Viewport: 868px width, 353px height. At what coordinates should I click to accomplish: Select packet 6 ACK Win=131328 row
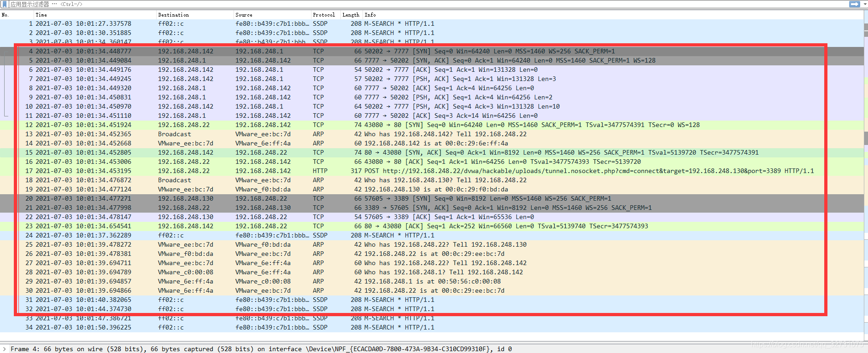(x=432, y=69)
